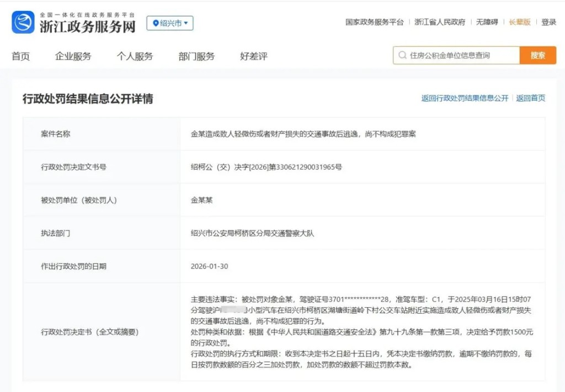Viewport: 565px width, 392px height.
Task: Select the 部门服务 menu item
Action: [x=196, y=56]
